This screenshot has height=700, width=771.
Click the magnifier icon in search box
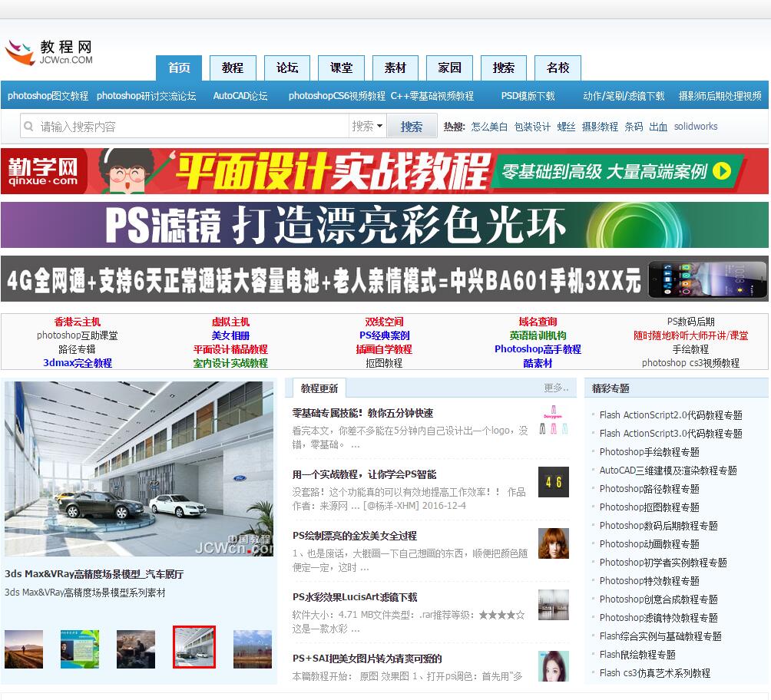click(x=29, y=127)
